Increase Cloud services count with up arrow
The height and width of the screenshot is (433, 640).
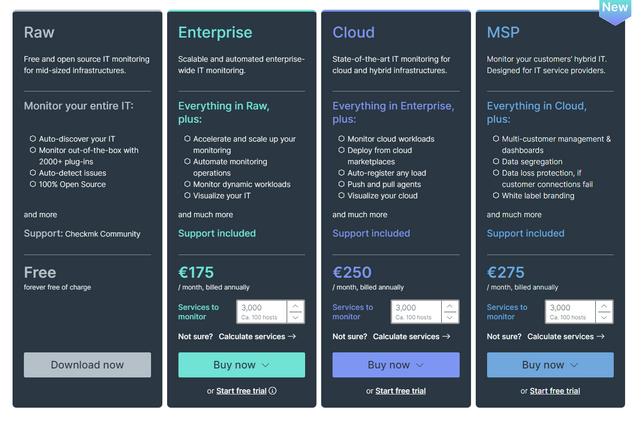click(450, 306)
